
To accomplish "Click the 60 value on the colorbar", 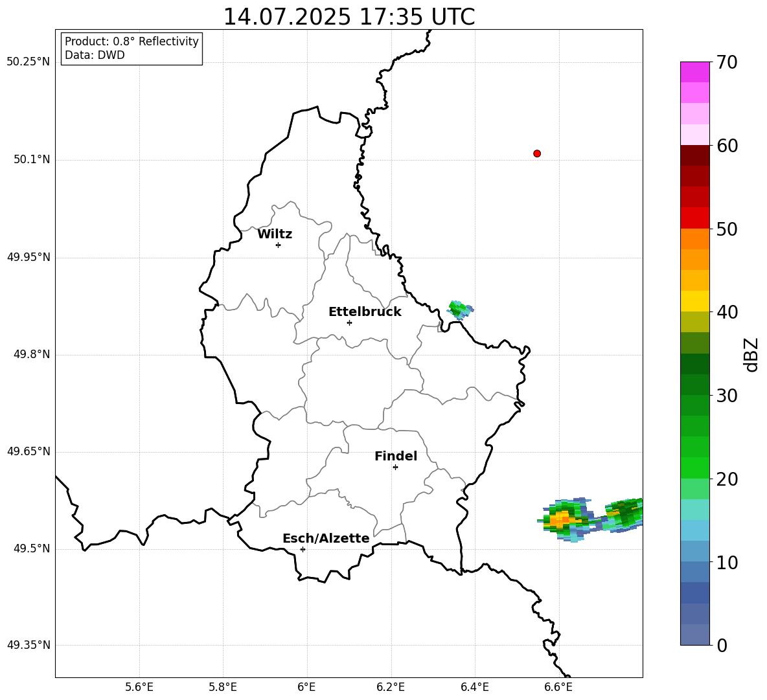I will (x=727, y=146).
